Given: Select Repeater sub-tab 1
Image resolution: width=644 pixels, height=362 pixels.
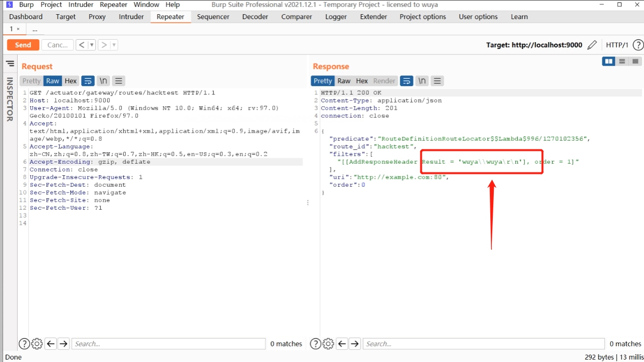Looking at the screenshot, I should tap(11, 29).
